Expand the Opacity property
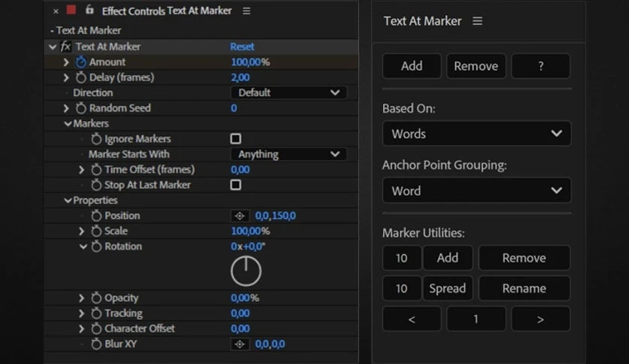 (x=82, y=298)
